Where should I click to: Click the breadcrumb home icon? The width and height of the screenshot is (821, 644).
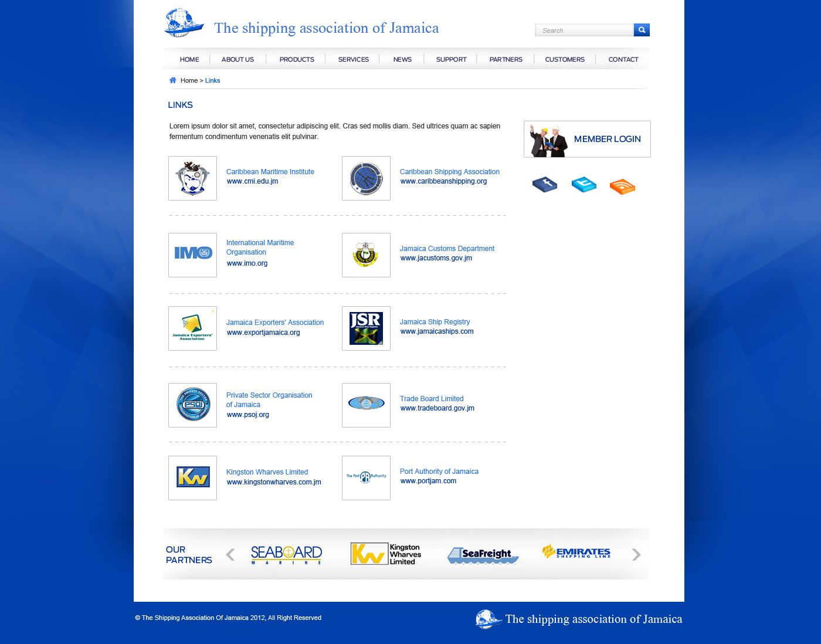pyautogui.click(x=173, y=80)
